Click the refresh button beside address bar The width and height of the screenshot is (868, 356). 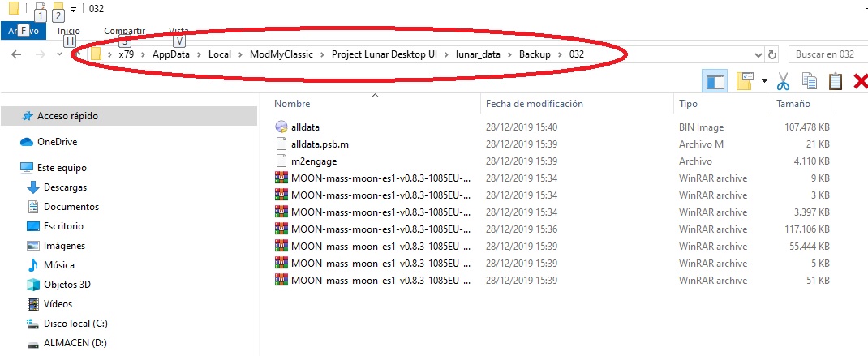[772, 54]
